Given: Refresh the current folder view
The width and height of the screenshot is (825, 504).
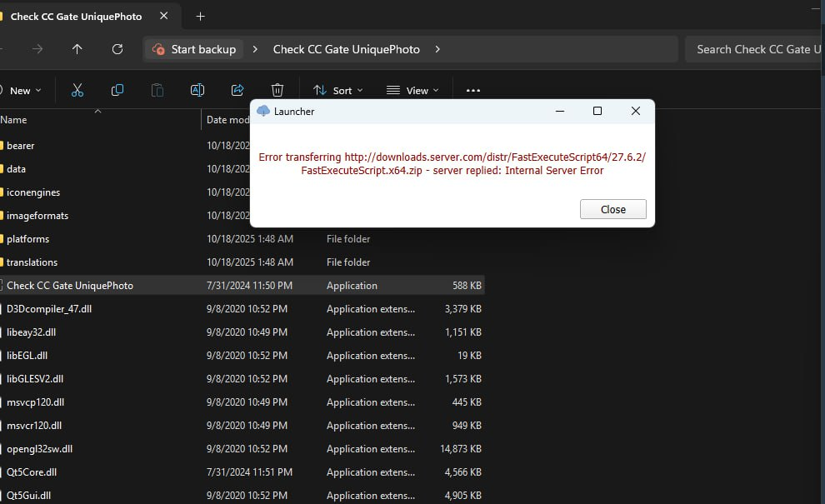Looking at the screenshot, I should pos(117,49).
